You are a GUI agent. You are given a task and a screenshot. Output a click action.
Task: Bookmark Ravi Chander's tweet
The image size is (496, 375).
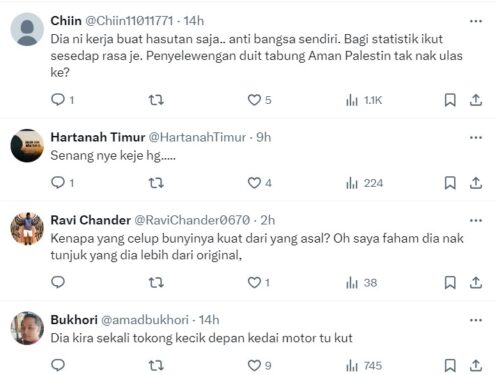click(x=450, y=283)
